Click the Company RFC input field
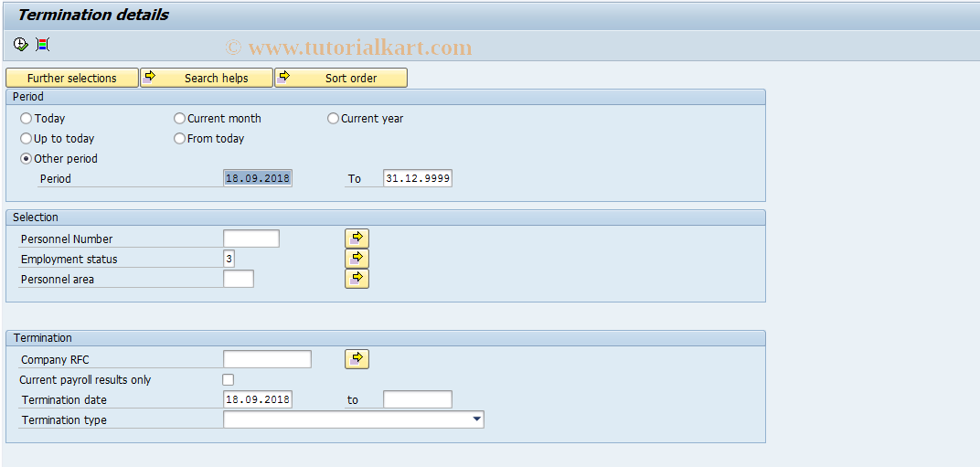This screenshot has width=980, height=467. pos(267,359)
